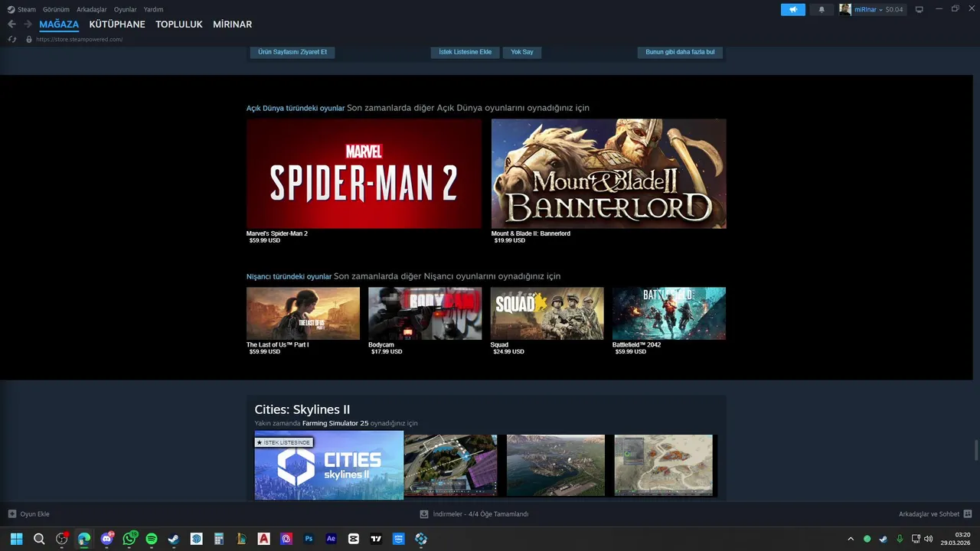Click the Yok Say button
The height and width of the screenshot is (551, 980).
coord(522,52)
